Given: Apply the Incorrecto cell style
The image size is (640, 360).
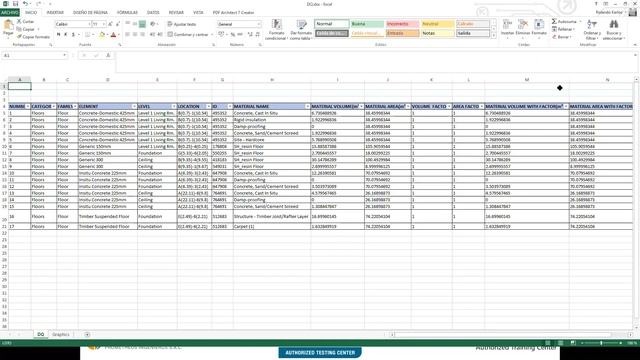Looking at the screenshot, I should tap(402, 24).
